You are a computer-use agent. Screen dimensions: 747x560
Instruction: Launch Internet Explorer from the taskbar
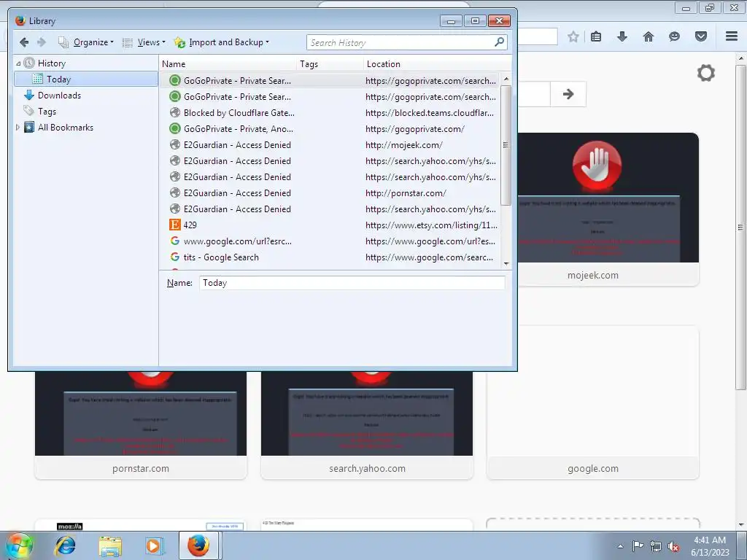pyautogui.click(x=65, y=545)
